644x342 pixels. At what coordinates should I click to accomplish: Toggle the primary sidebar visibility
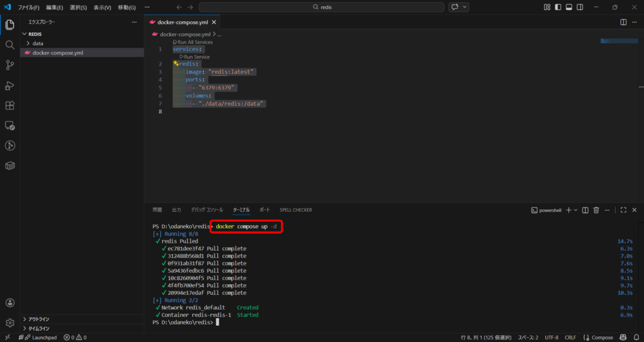click(558, 7)
